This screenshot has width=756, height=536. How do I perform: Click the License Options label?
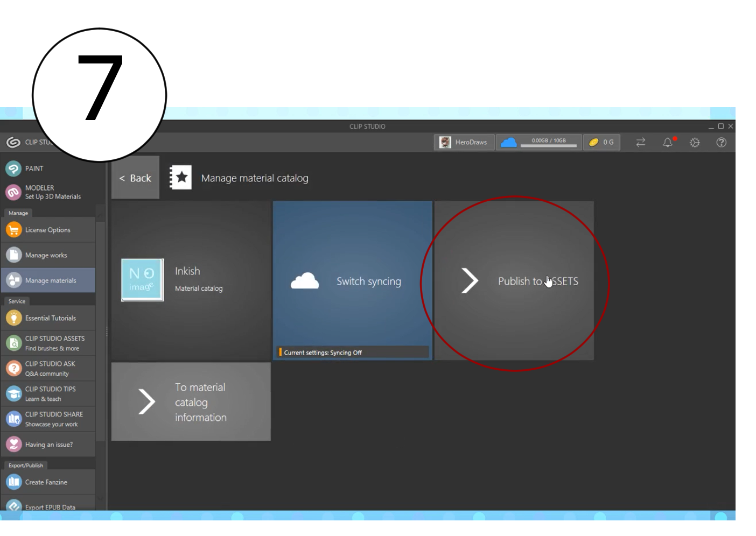point(48,230)
